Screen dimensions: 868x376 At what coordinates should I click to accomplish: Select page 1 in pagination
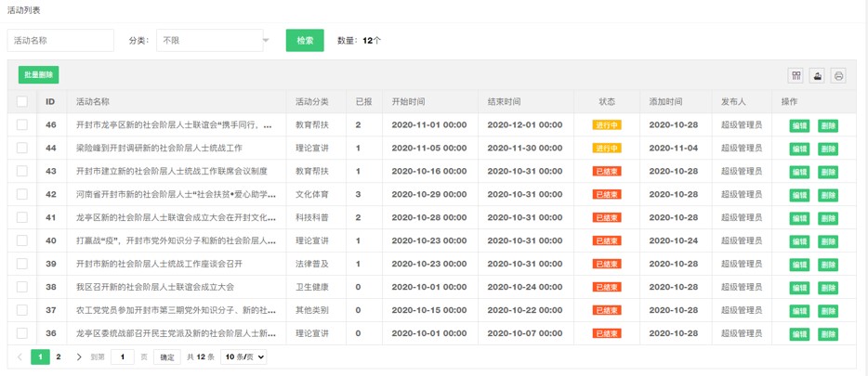click(40, 357)
